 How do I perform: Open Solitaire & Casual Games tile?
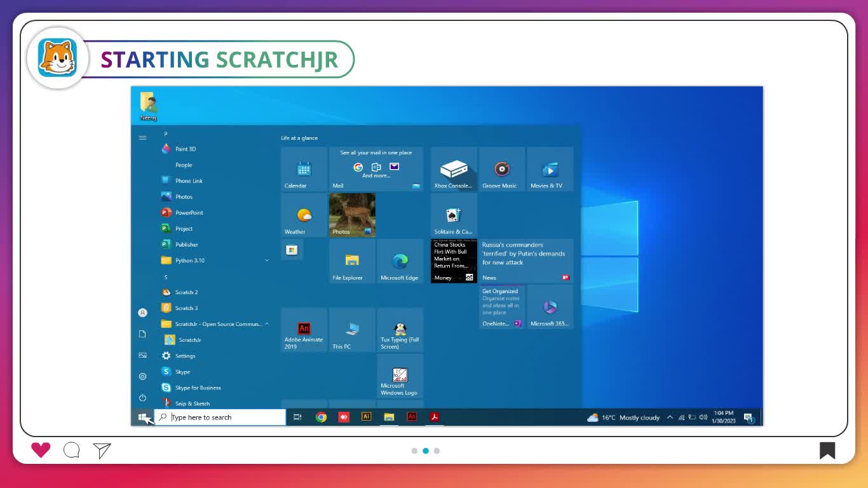[454, 215]
